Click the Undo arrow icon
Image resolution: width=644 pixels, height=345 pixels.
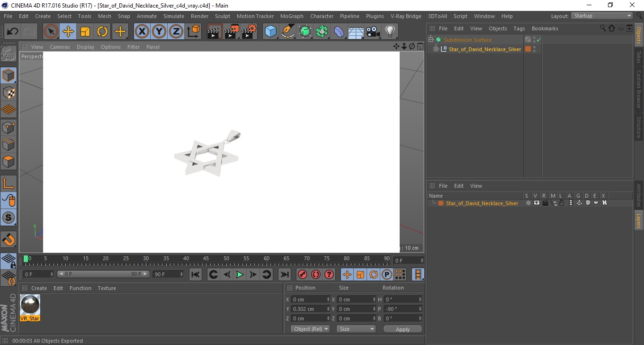pos(13,32)
